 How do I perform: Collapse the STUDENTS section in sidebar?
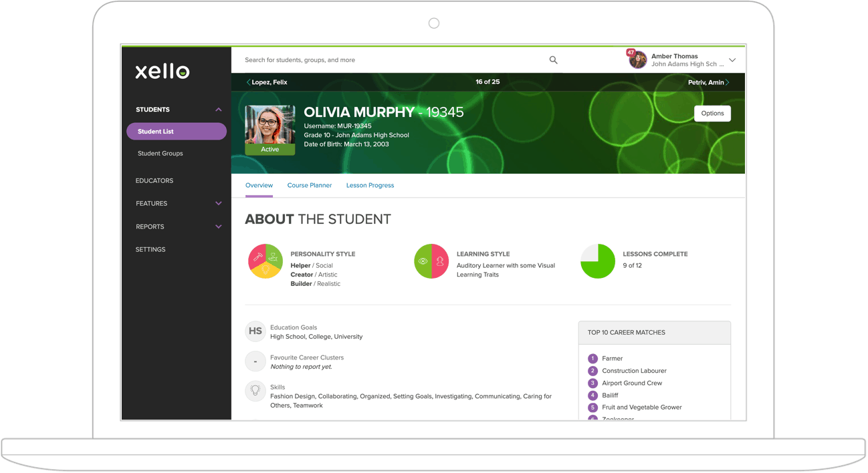[218, 109]
